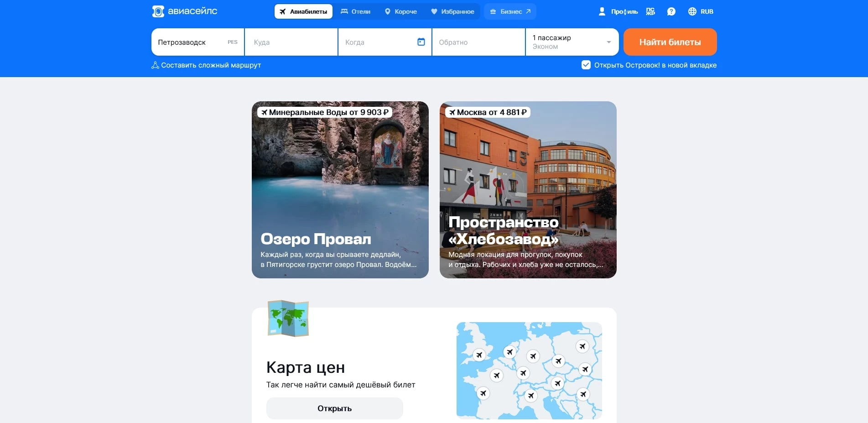Open the calendar icon in the Когда field
The height and width of the screenshot is (423, 868).
point(421,42)
